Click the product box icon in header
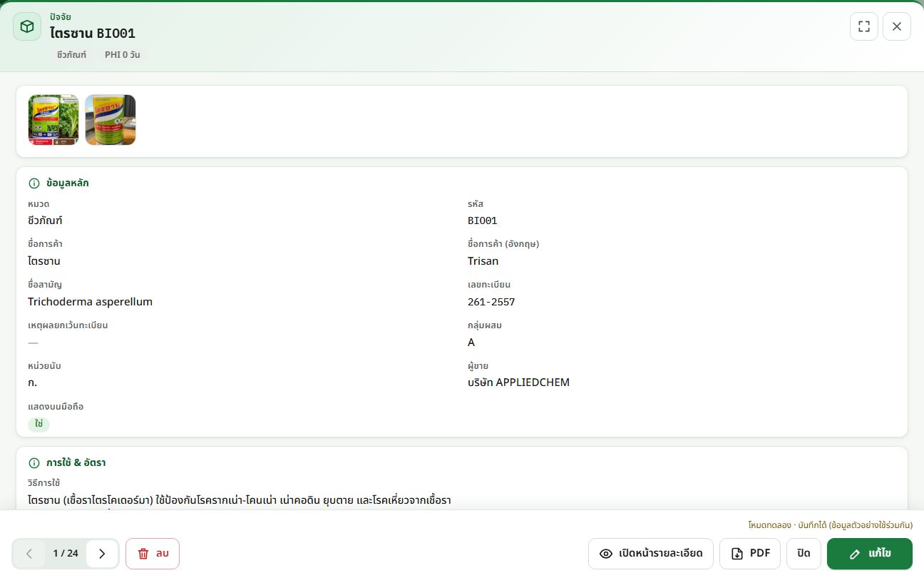The image size is (924, 578). pyautogui.click(x=27, y=26)
